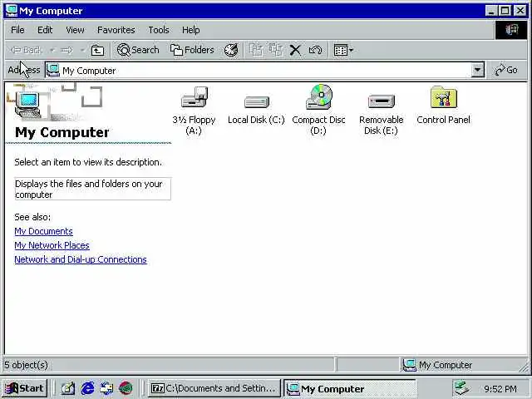Click the red-green globe Quick Launch icon
Image resolution: width=532 pixels, height=399 pixels.
coord(126,388)
